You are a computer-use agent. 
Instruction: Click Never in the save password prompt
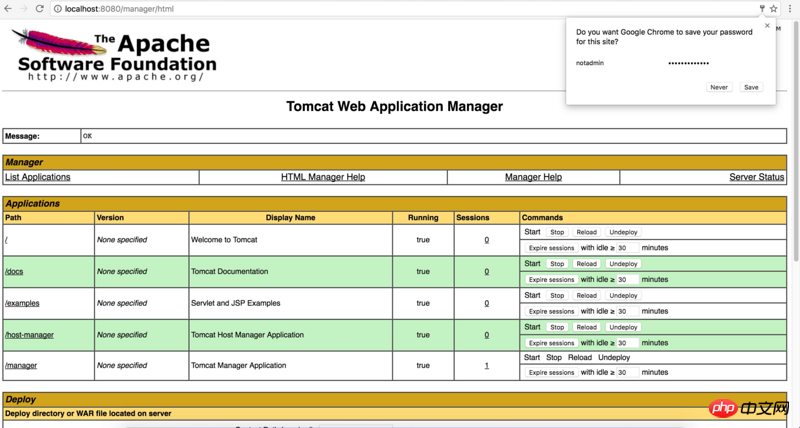pos(719,87)
